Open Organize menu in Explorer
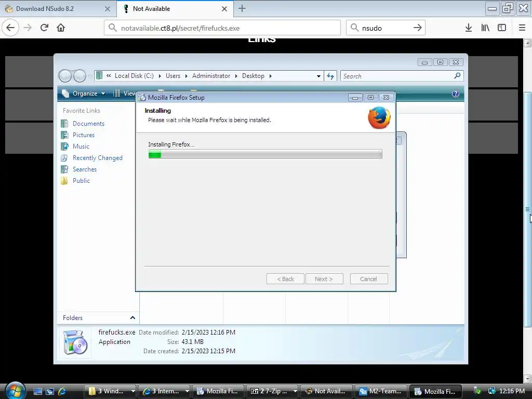Screen dimensions: 532x399 pyautogui.click(x=85, y=94)
